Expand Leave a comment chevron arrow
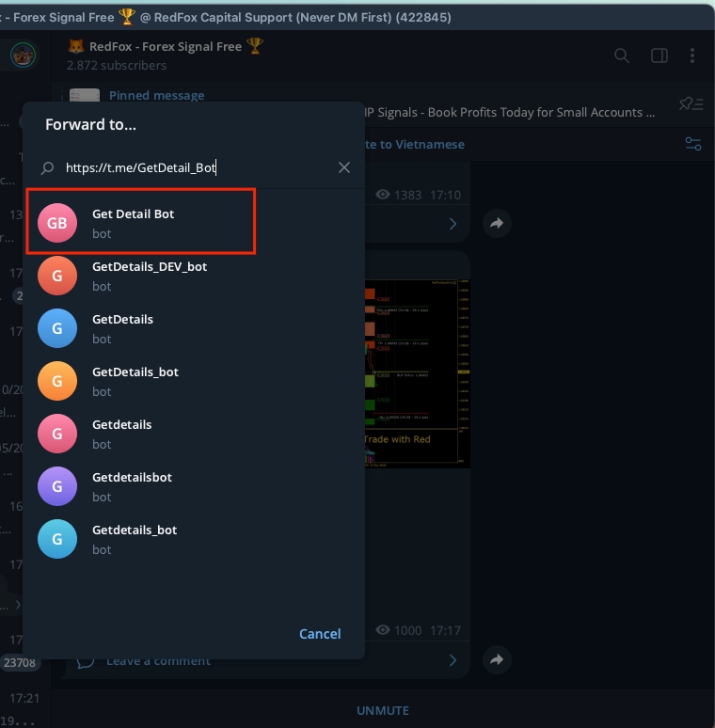Viewport: 715px width, 728px height. [453, 660]
